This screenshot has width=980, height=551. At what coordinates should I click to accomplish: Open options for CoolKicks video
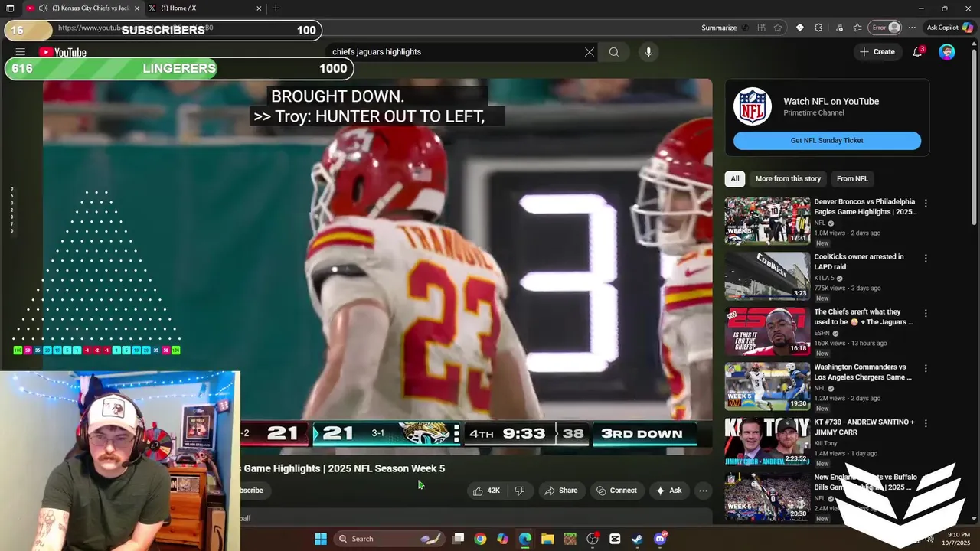click(x=926, y=259)
